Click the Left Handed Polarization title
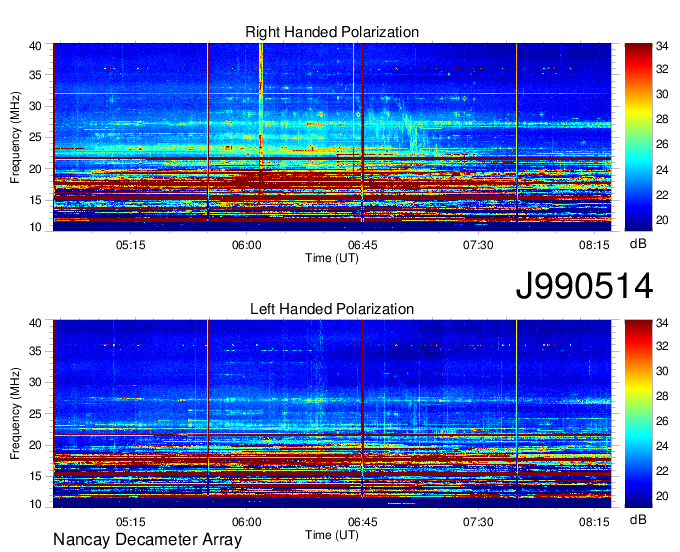680x552 pixels. coord(332,309)
